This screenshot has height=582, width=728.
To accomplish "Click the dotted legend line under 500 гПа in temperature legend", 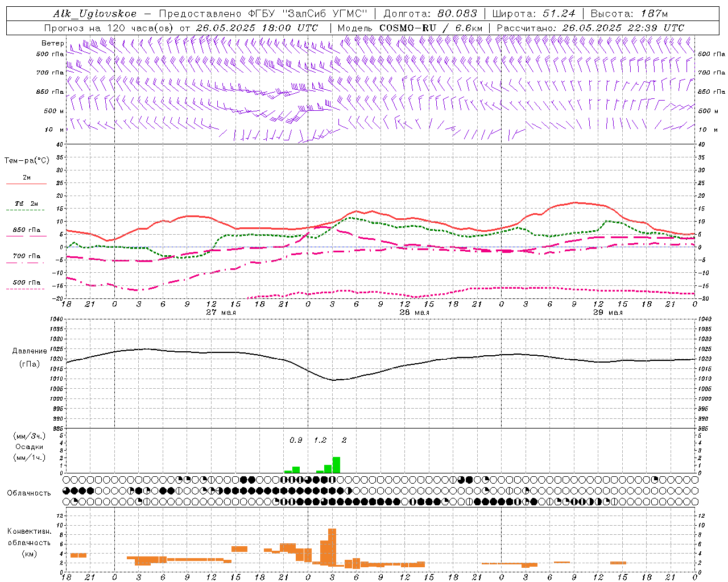I will tap(26, 289).
